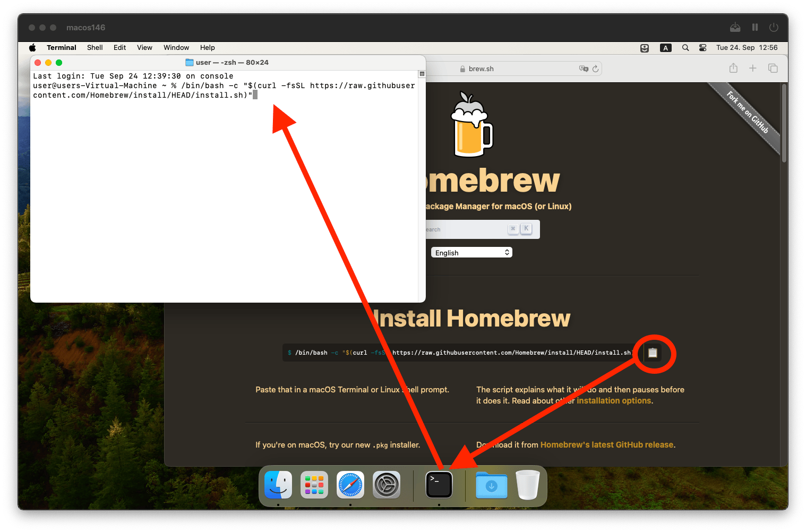Viewport: 806px width, 532px height.
Task: Open Safari from the Dock
Action: (350, 485)
